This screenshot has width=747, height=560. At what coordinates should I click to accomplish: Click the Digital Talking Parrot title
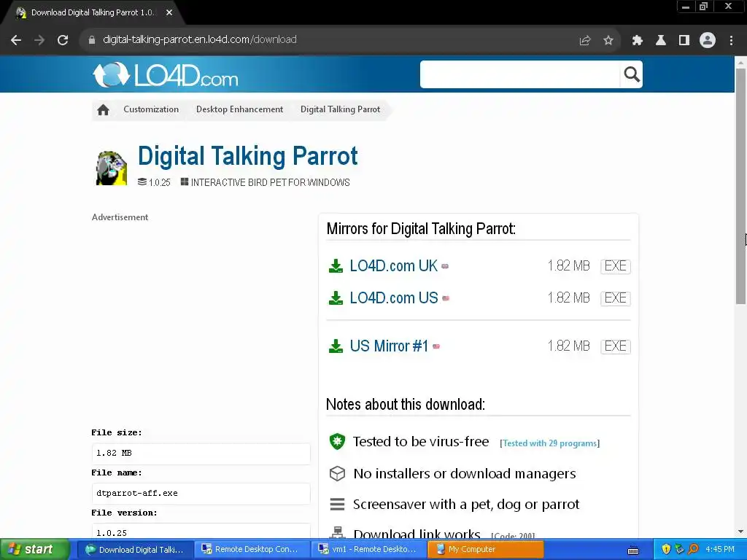point(248,156)
